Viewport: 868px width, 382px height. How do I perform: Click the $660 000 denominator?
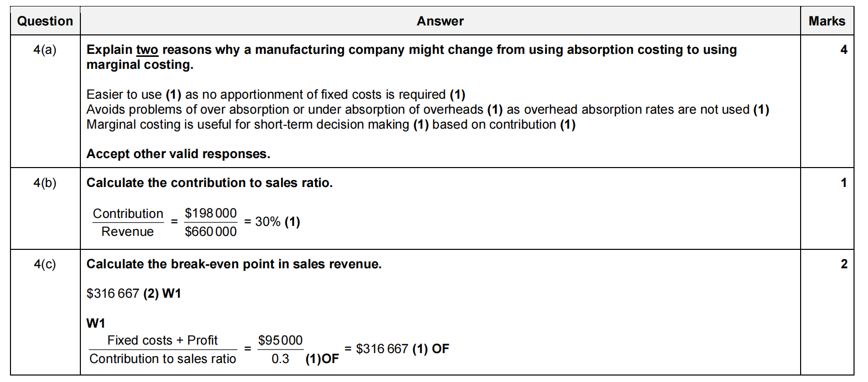click(x=211, y=231)
